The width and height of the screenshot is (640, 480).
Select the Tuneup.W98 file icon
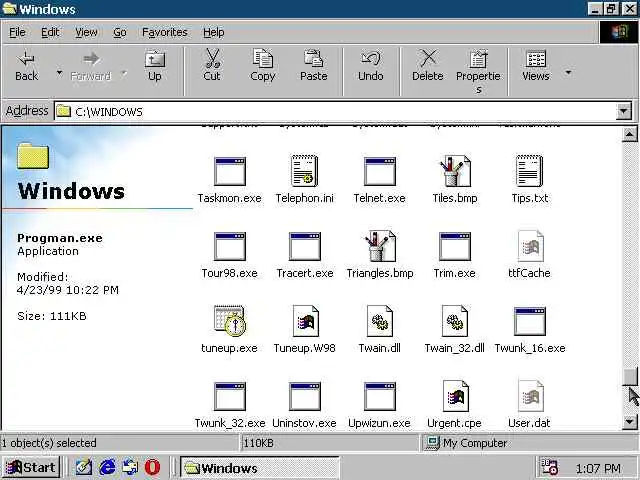click(x=305, y=321)
